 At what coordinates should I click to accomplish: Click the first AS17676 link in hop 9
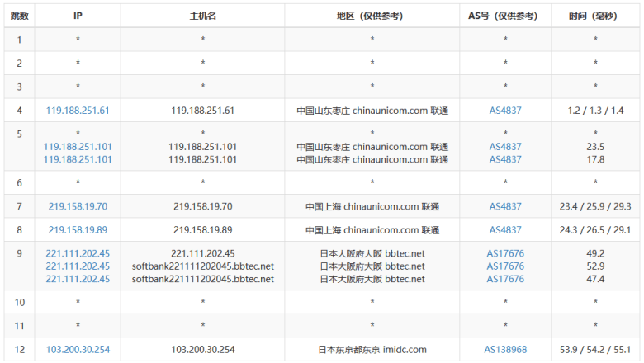(505, 253)
